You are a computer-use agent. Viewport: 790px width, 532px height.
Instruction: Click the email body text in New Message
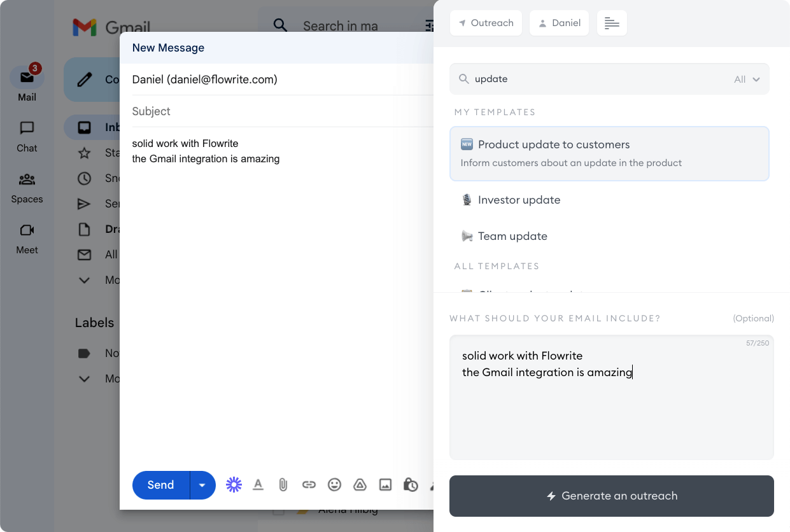[206, 151]
